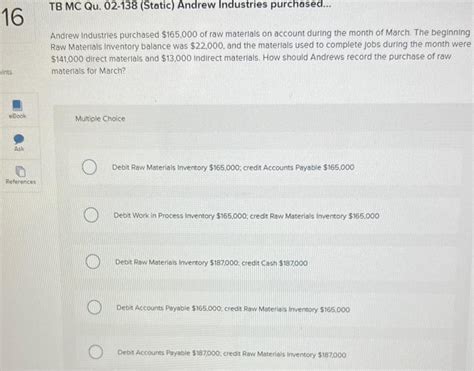Click the Ask speech bubble icon
This screenshot has height=371, width=474.
tap(19, 139)
